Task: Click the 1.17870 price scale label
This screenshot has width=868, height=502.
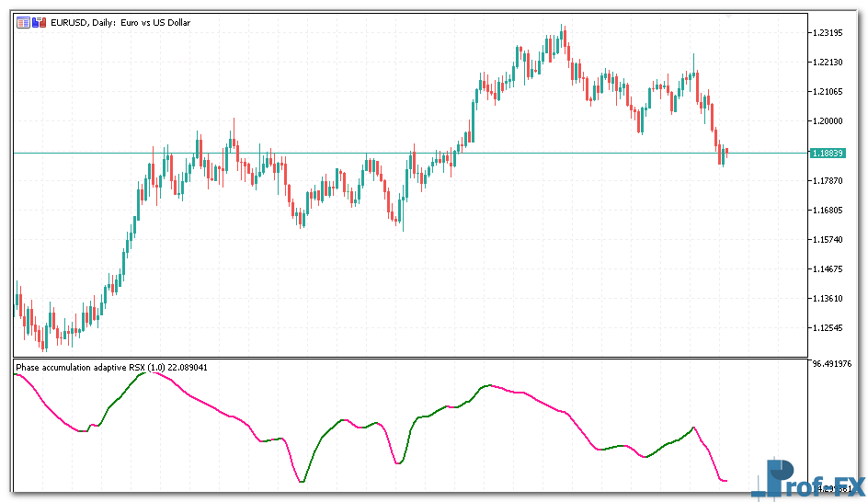Action: point(828,180)
